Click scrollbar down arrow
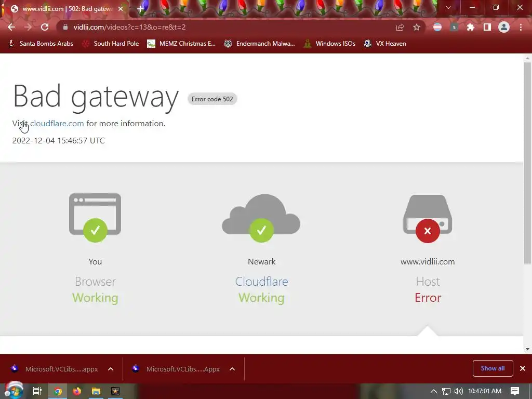 (527, 349)
